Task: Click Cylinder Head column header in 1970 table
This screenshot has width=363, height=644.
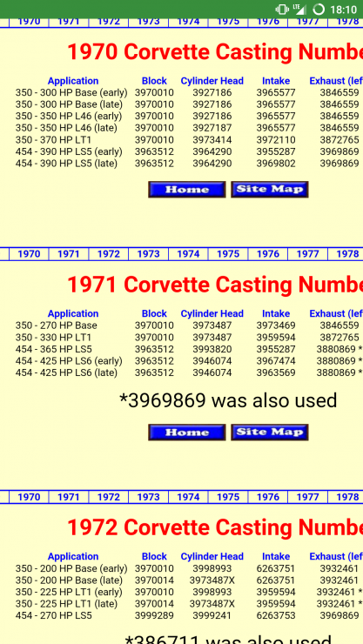Action: tap(212, 81)
